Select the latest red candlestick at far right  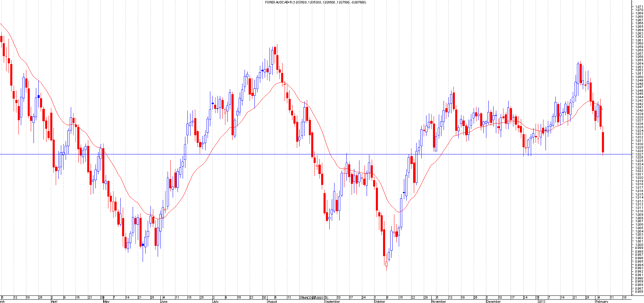603,142
